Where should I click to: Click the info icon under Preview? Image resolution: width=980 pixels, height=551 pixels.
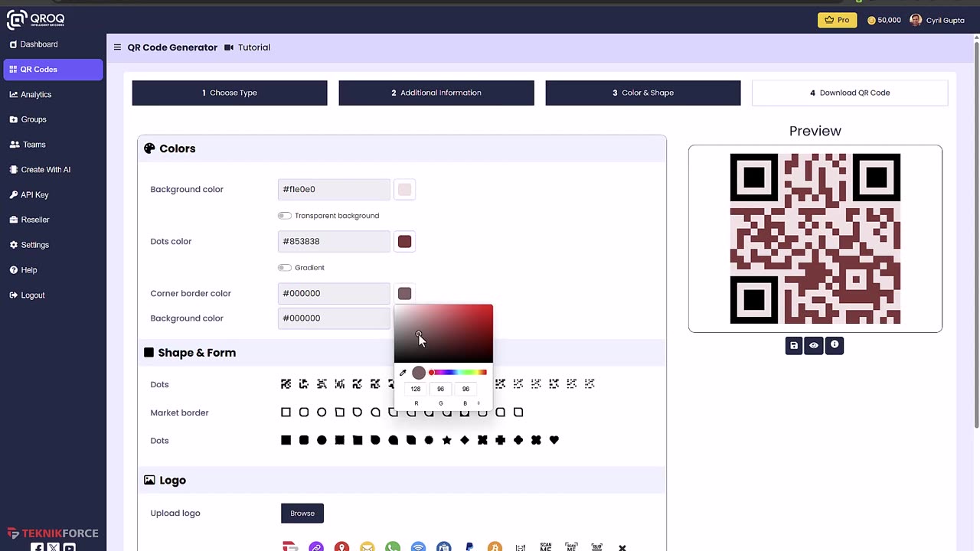tap(835, 345)
